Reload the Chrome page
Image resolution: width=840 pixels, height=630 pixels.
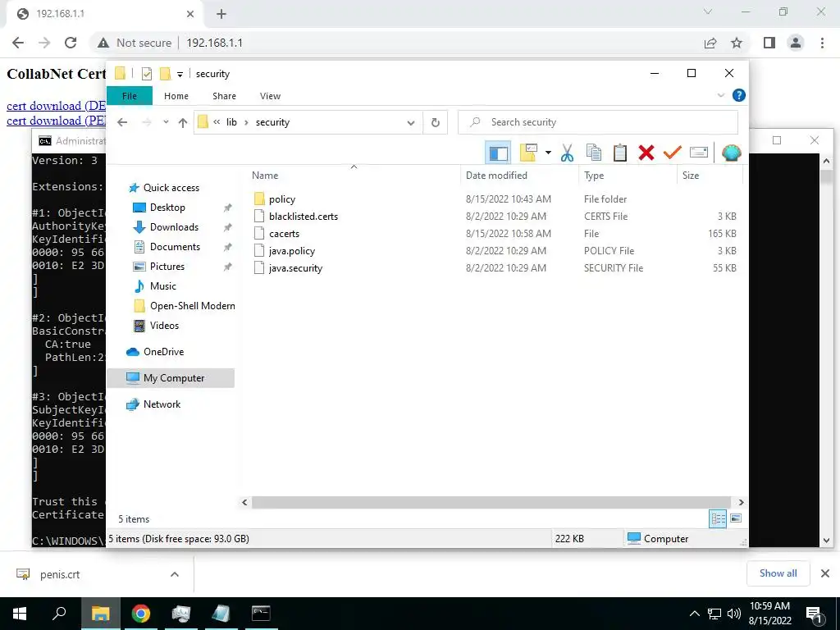[71, 43]
